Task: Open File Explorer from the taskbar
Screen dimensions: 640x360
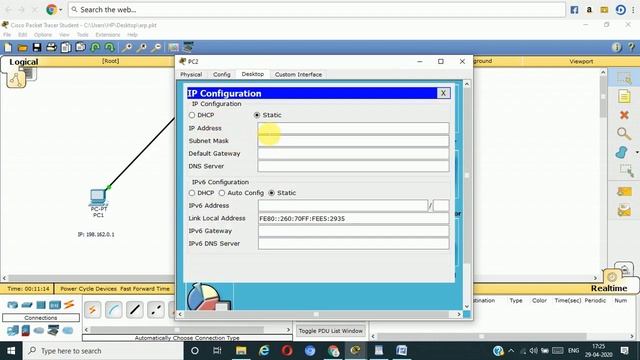Action: [x=241, y=351]
